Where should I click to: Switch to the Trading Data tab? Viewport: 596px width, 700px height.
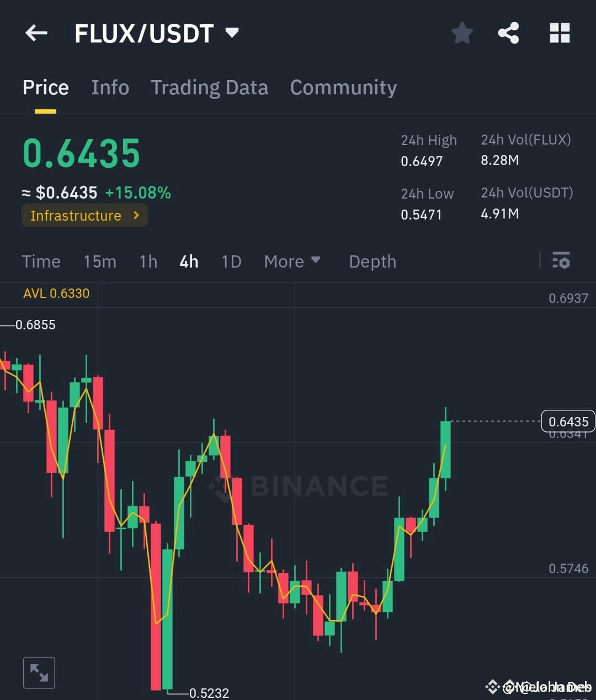(210, 87)
